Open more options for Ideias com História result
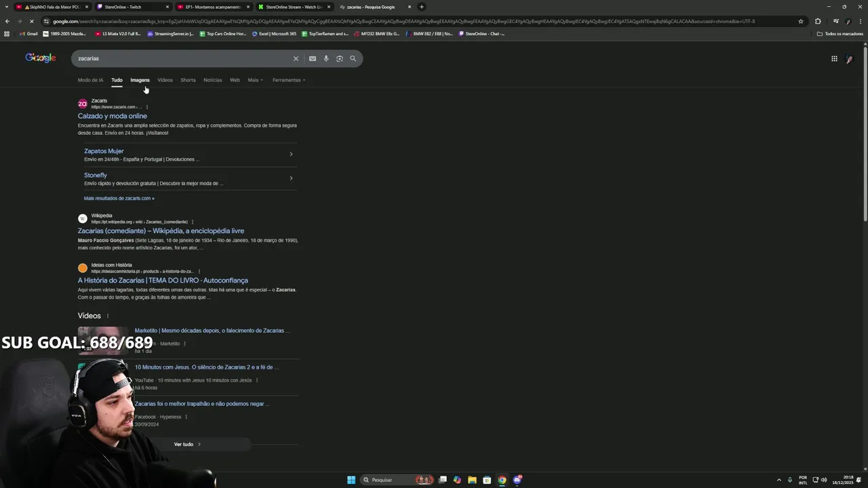Viewport: 868px width, 488px height. pos(199,271)
